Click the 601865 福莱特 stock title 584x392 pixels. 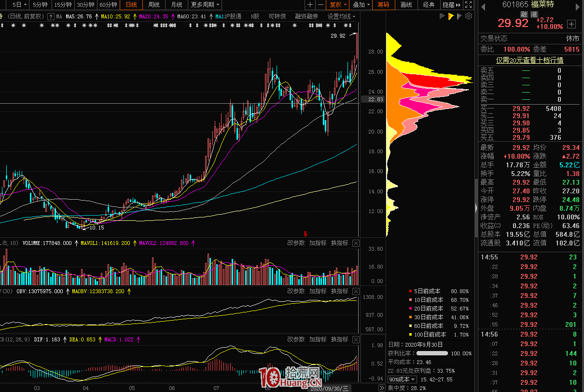[528, 5]
